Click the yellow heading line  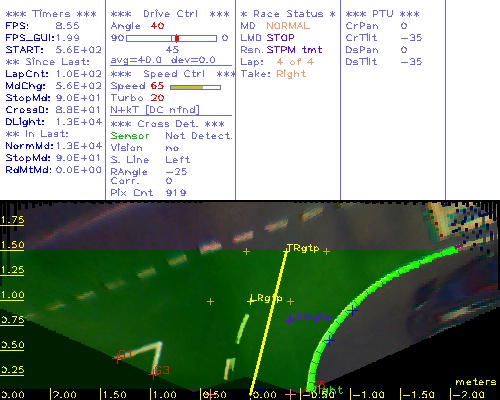point(269,321)
